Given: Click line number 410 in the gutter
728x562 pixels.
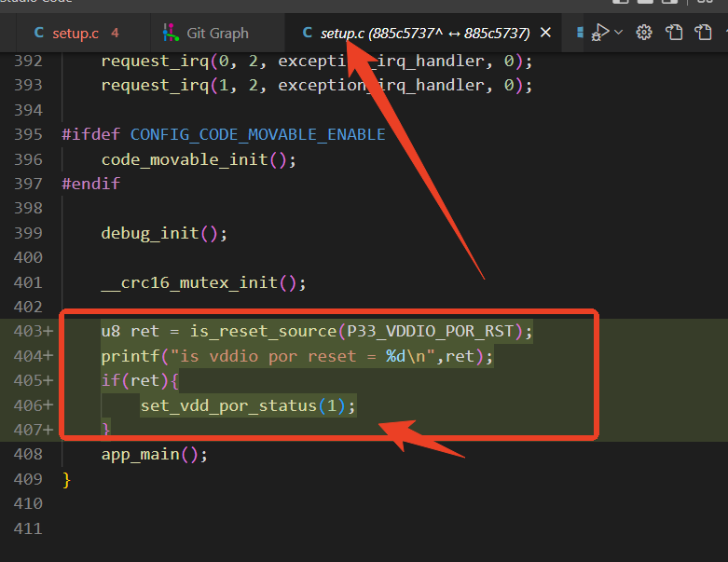Looking at the screenshot, I should pyautogui.click(x=28, y=503).
